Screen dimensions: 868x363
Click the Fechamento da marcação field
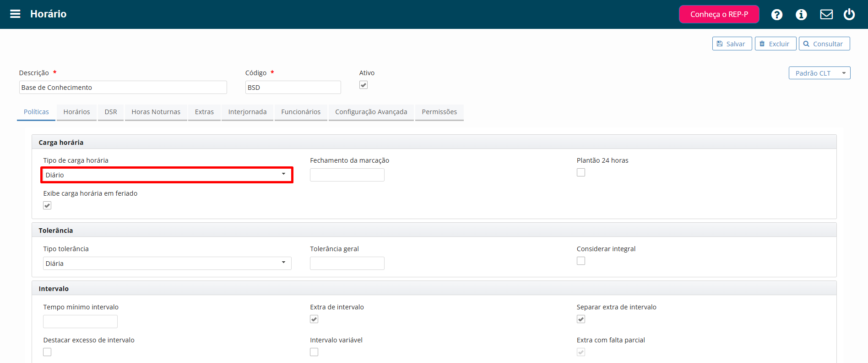pos(347,175)
